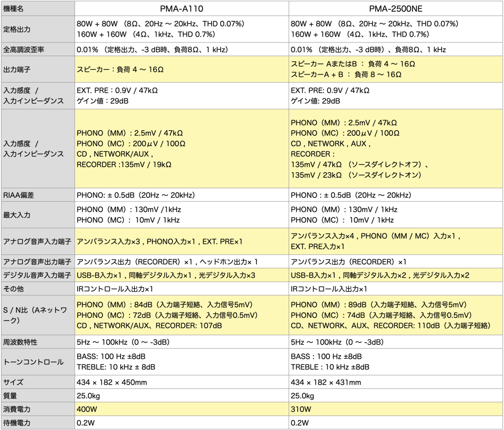Click the 機種名 header cell
Screen dimensions: 504x430
(38, 8)
